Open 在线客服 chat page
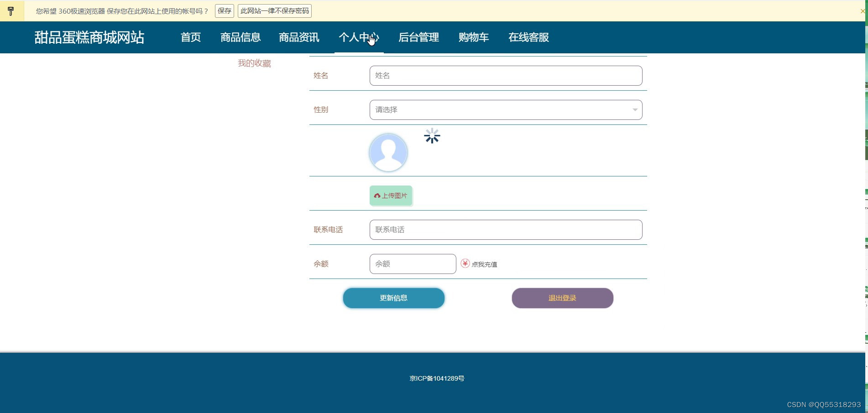The height and width of the screenshot is (413, 868). 529,37
